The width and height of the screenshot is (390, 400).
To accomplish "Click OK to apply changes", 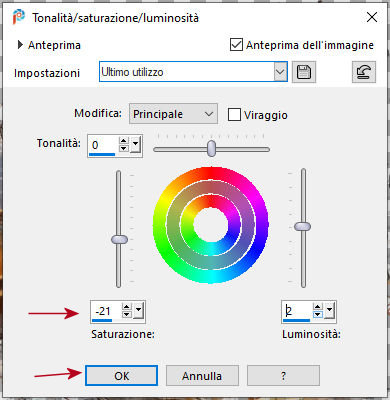I will click(x=121, y=376).
